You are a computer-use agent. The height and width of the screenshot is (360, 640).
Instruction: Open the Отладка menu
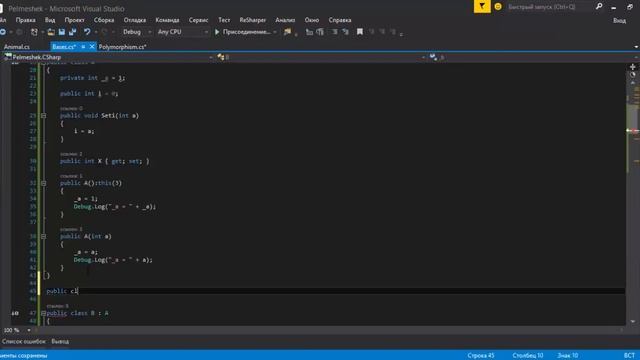134,20
